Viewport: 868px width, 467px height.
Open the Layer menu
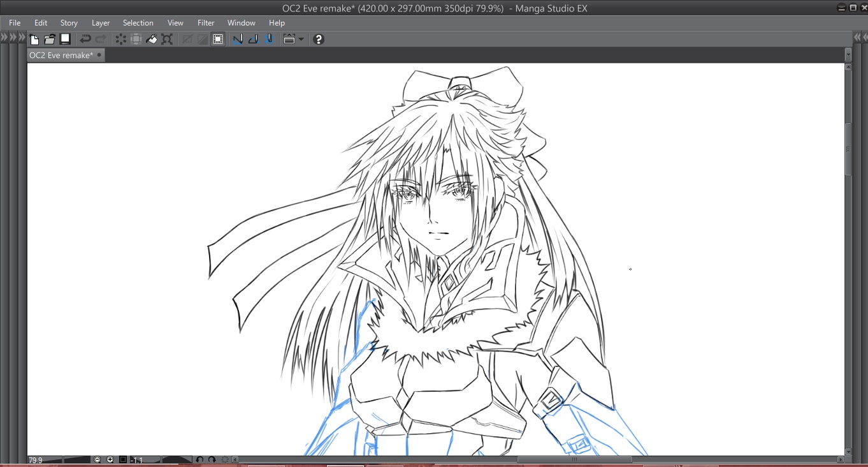pyautogui.click(x=101, y=23)
